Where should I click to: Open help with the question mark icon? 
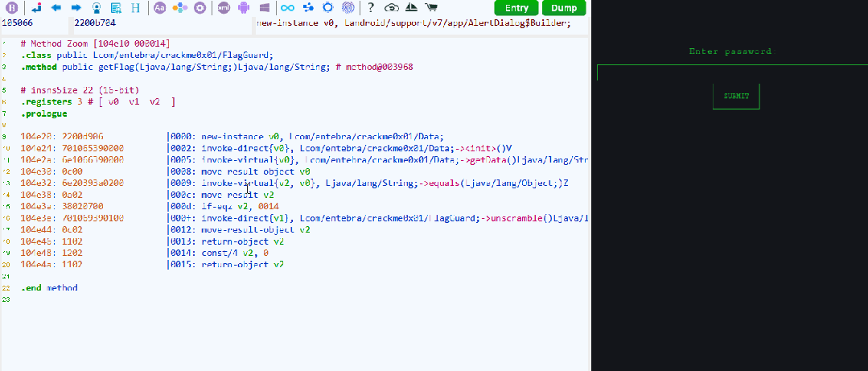pos(371,8)
